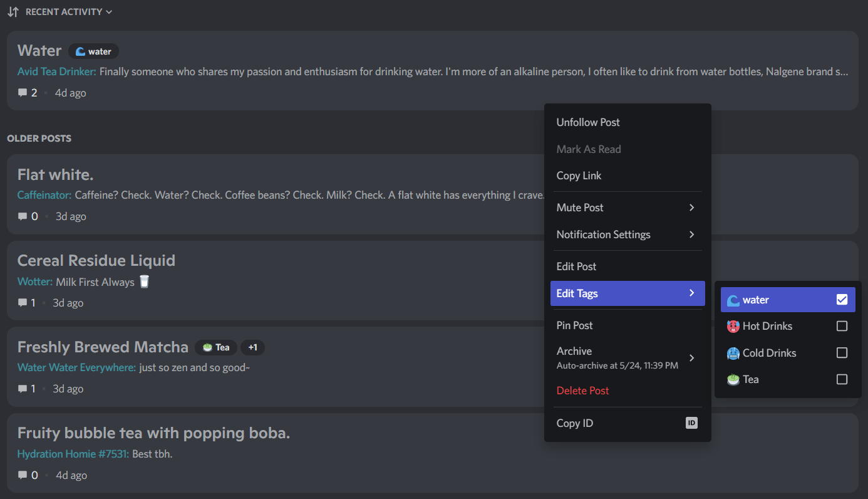The height and width of the screenshot is (499, 868).
Task: Check the Tea tag checkbox
Action: [x=842, y=379]
